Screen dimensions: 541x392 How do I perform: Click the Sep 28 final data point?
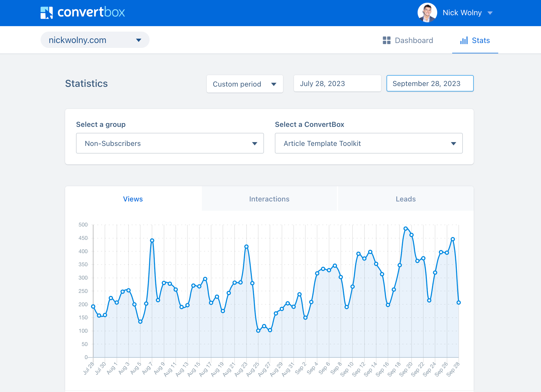coord(459,302)
